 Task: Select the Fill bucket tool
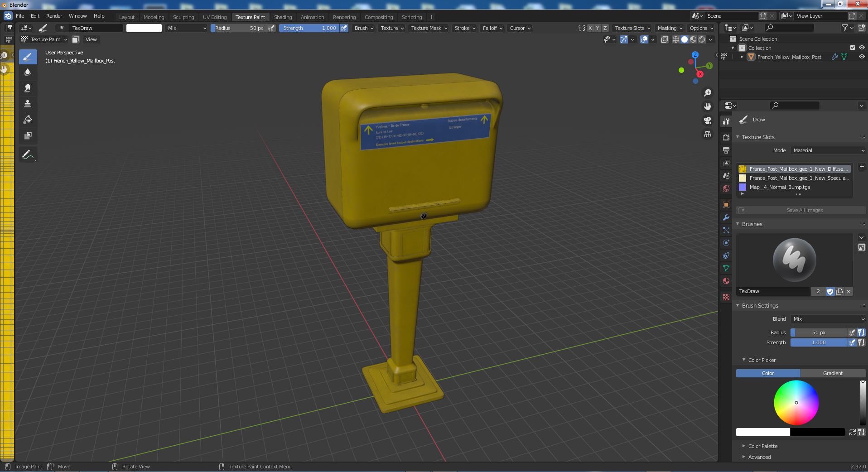tap(28, 120)
